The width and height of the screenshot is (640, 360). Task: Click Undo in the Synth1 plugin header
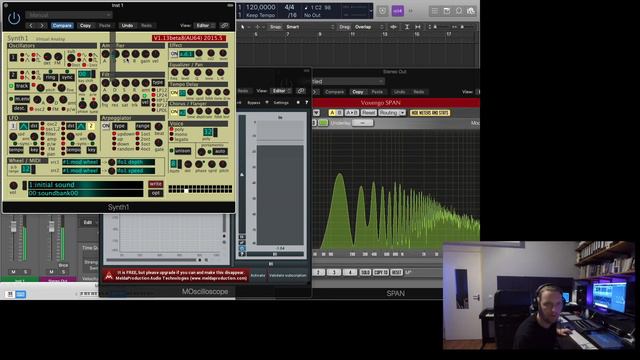tap(127, 25)
